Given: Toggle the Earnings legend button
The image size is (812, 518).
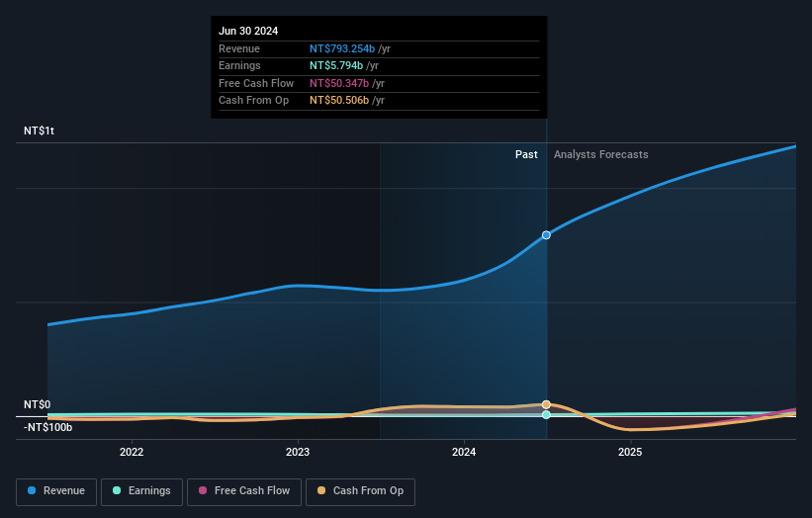Looking at the screenshot, I should click(141, 491).
